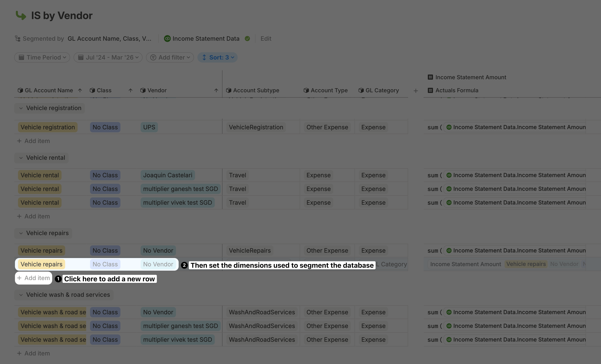Click the highlighted No Vendor cell in new row
Image resolution: width=601 pixels, height=364 pixels.
pyautogui.click(x=158, y=264)
